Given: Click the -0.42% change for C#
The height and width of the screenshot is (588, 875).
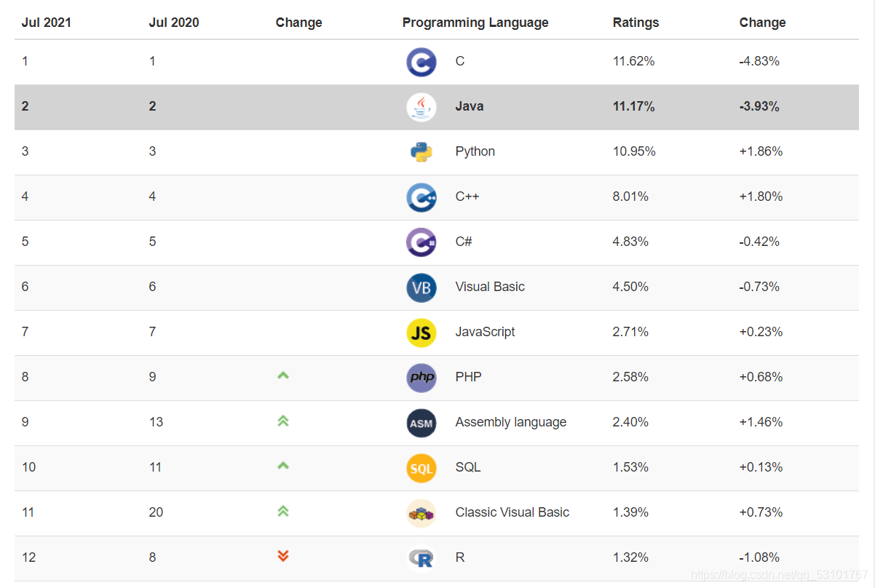Looking at the screenshot, I should point(760,242).
